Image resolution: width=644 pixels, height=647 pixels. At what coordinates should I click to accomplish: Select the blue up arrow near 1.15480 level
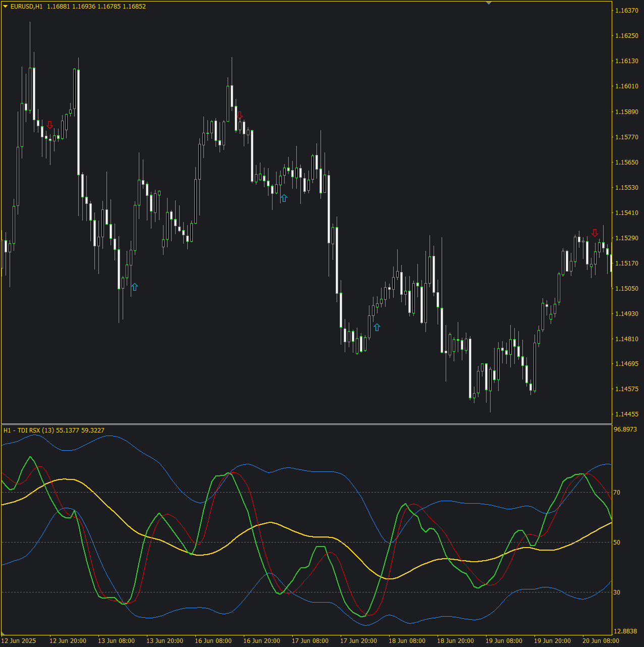(x=284, y=198)
